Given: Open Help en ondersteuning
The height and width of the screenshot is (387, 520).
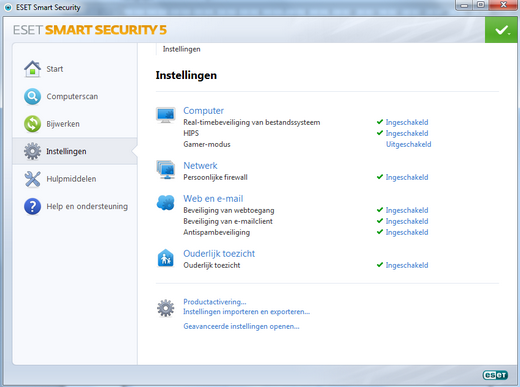Looking at the screenshot, I should point(87,206).
